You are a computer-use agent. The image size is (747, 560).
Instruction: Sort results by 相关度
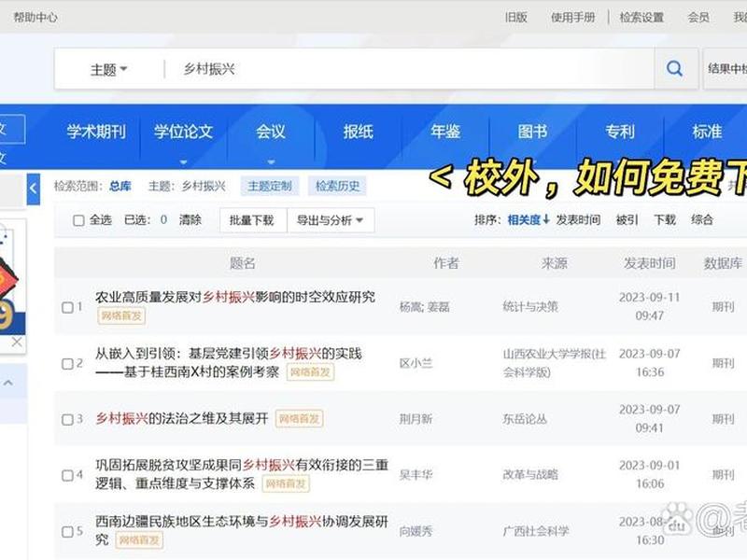click(529, 219)
